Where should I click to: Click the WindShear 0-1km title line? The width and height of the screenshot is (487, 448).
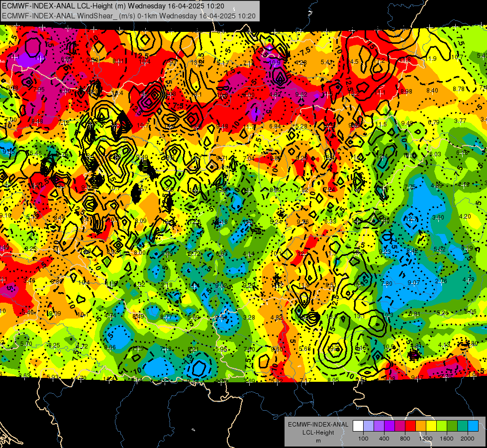128,16
